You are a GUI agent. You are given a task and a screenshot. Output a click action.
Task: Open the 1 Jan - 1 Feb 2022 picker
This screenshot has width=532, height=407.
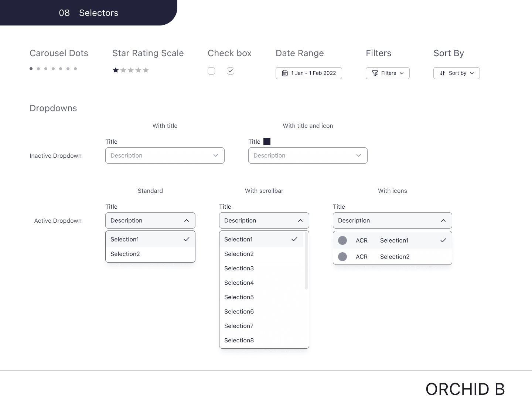[309, 73]
